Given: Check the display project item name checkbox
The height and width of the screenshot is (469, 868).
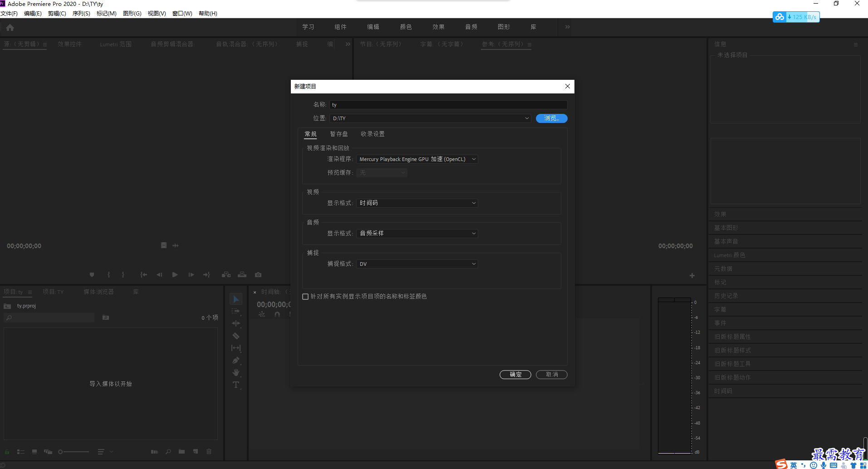Looking at the screenshot, I should 305,297.
